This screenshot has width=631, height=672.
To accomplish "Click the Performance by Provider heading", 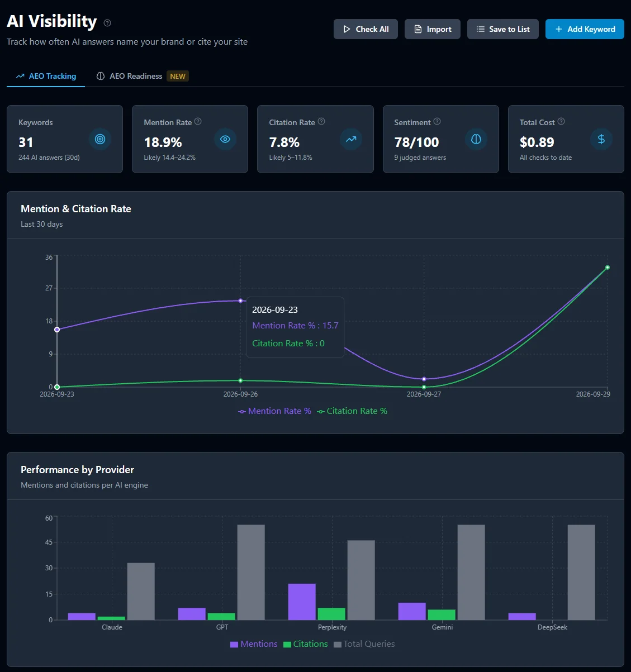I will 77,470.
